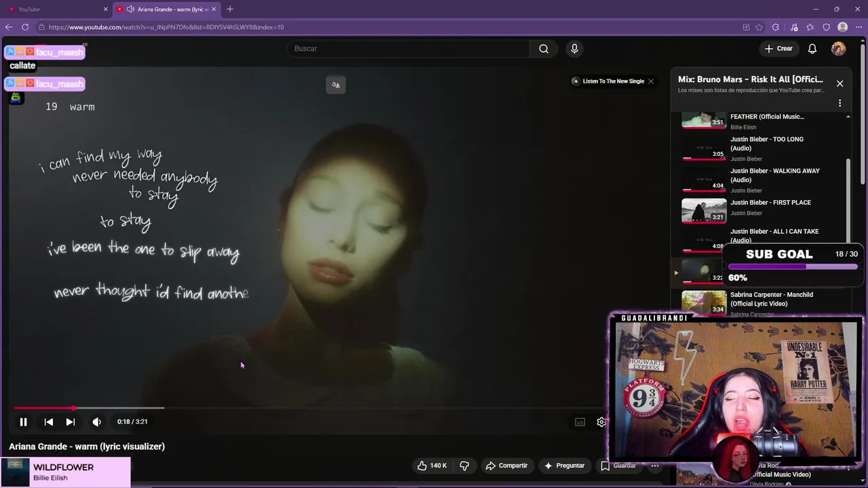Click the magnifier search button
This screenshot has height=488, width=868.
[x=544, y=49]
